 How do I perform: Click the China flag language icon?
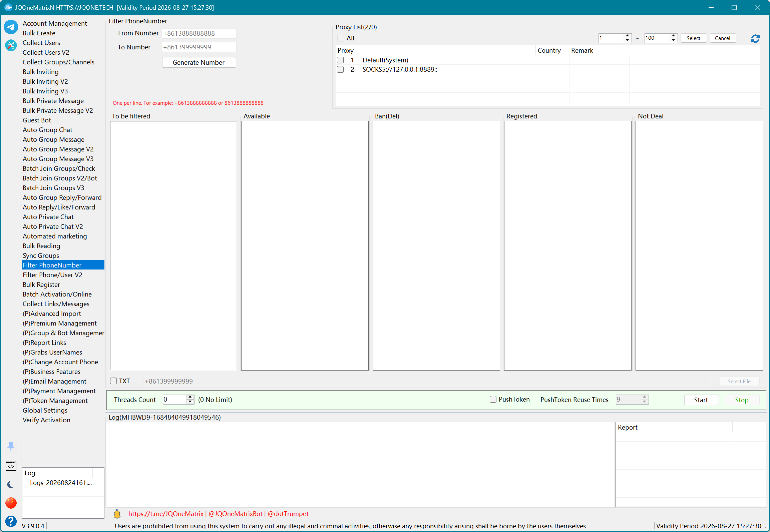(x=11, y=503)
